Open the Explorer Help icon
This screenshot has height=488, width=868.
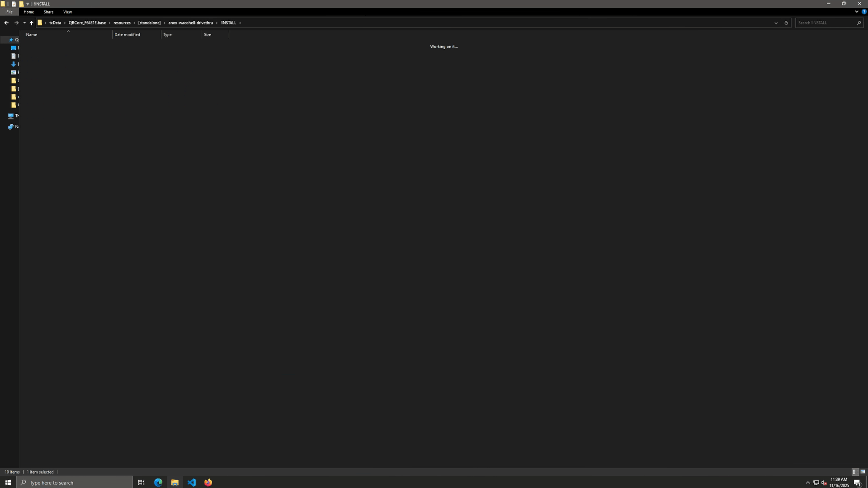click(864, 12)
